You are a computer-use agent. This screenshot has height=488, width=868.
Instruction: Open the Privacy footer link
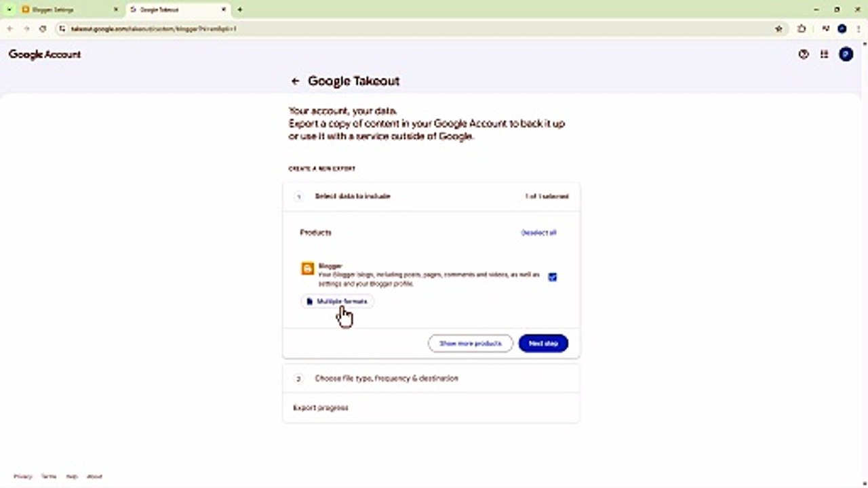23,476
